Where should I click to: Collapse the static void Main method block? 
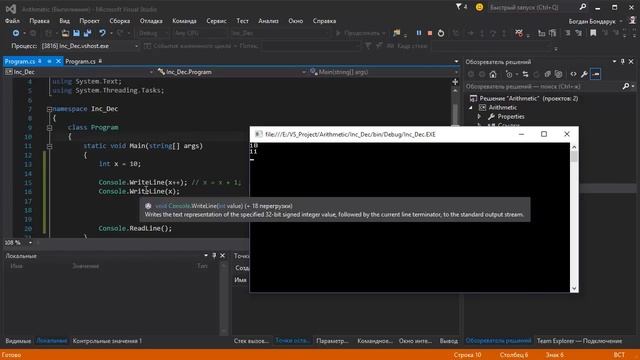49,146
